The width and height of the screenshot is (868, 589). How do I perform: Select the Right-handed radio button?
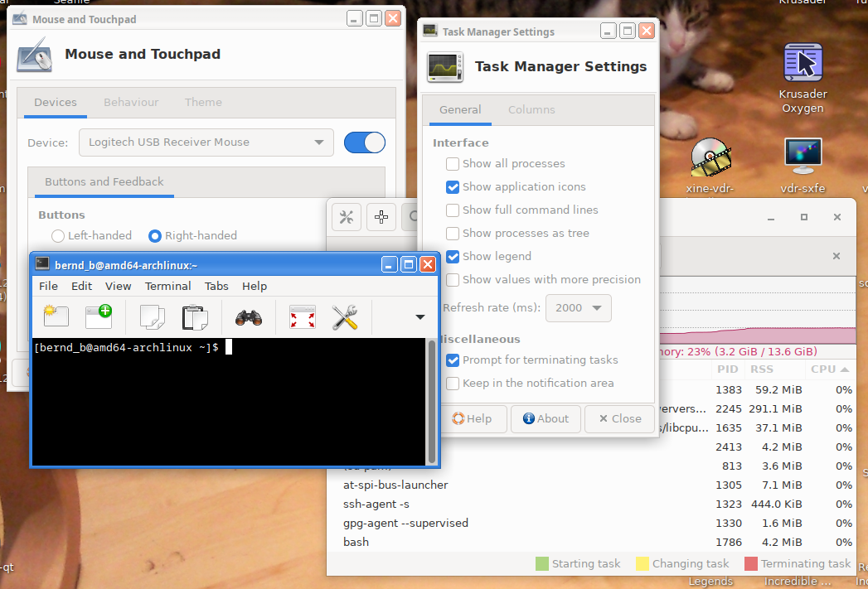click(x=155, y=236)
